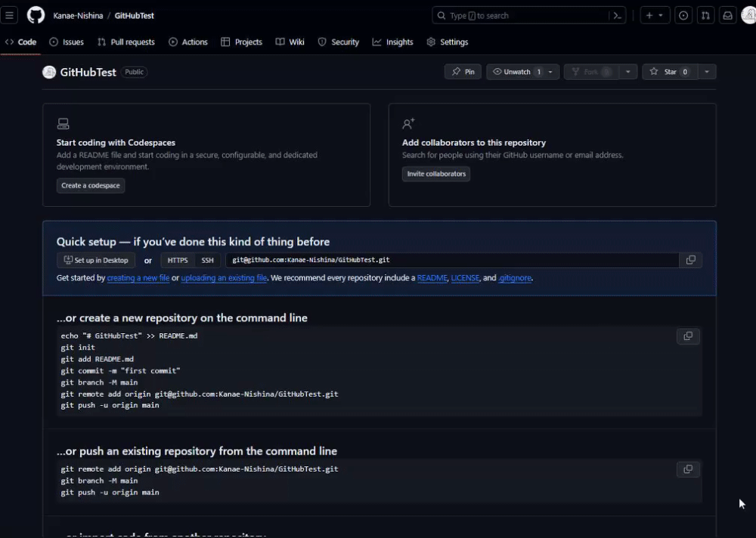The height and width of the screenshot is (538, 756).
Task: Copy the repository SSH URL
Action: click(x=690, y=260)
